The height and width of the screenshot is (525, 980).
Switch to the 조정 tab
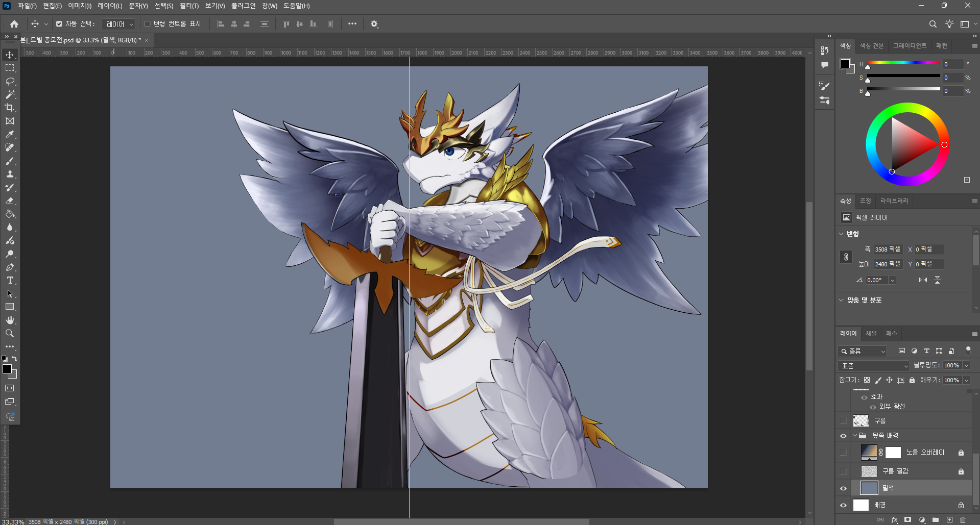(x=865, y=201)
